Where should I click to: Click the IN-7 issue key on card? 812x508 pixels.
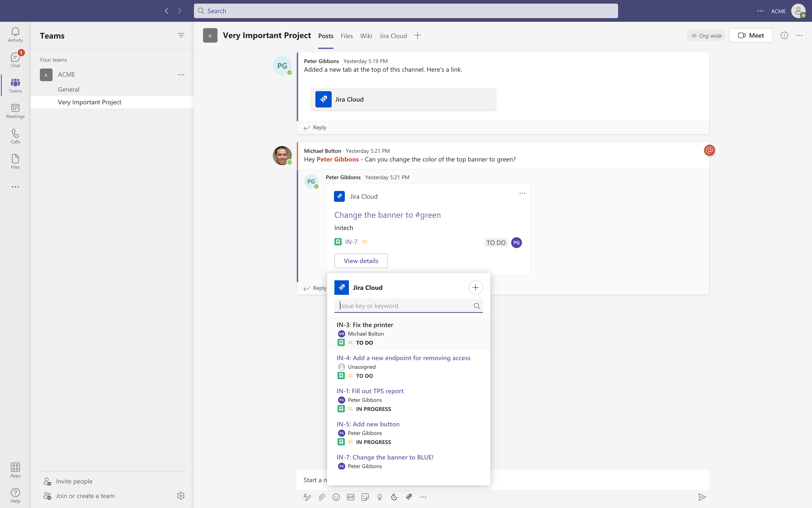pos(351,242)
